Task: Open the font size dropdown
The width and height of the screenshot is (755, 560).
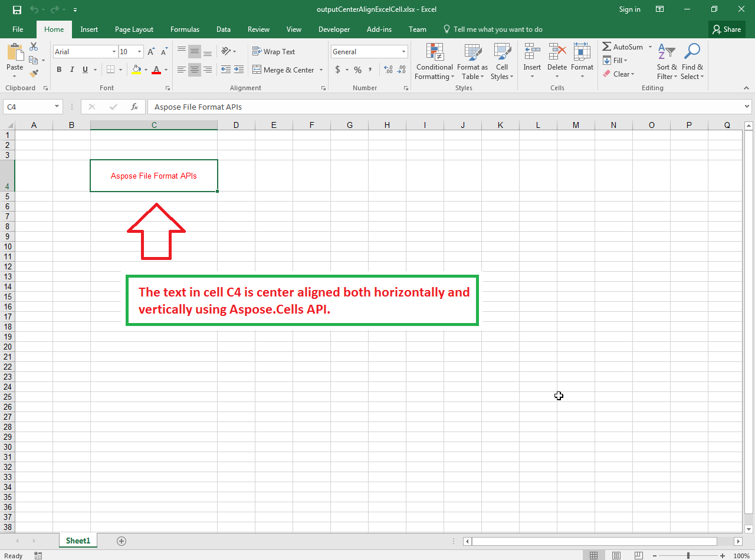Action: pos(140,52)
